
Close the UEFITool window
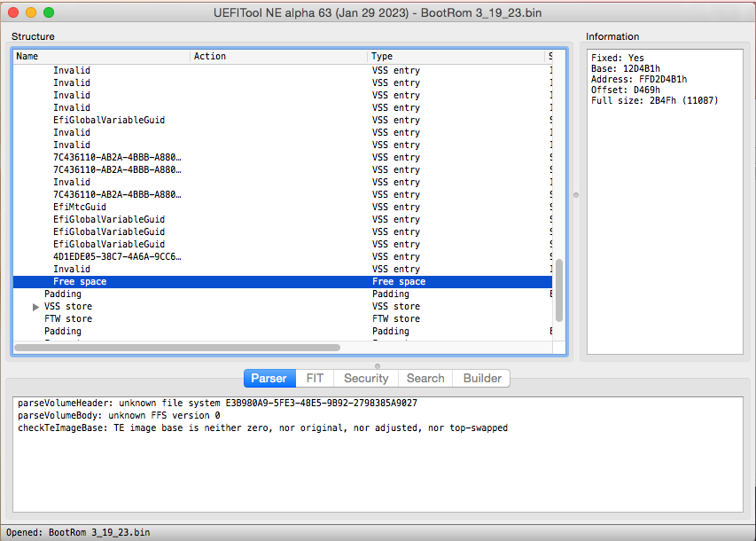[x=13, y=12]
